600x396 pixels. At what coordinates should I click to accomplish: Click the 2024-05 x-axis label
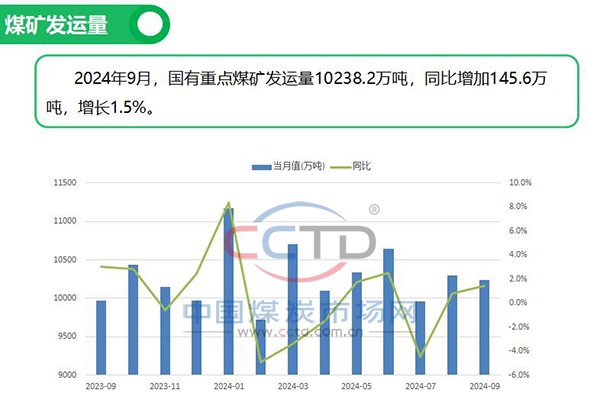356,386
